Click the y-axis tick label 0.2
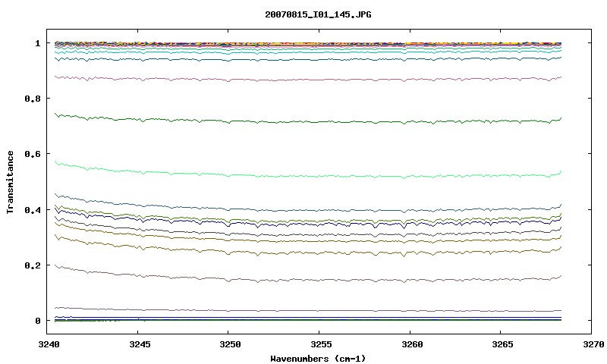The width and height of the screenshot is (607, 364). 33,265
